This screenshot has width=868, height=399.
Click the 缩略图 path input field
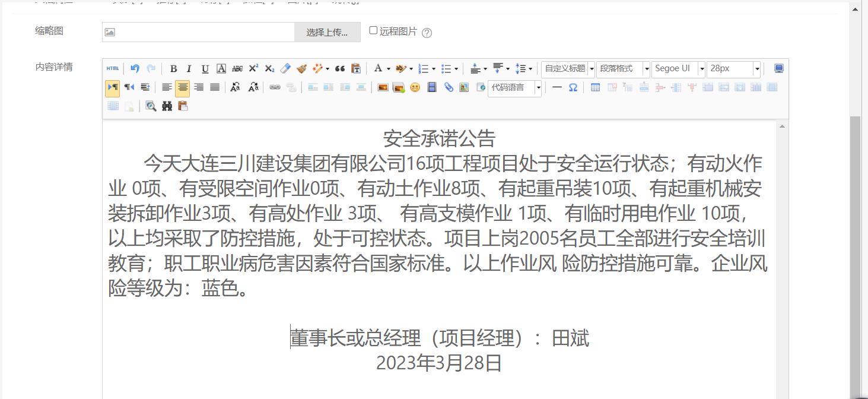click(x=198, y=32)
